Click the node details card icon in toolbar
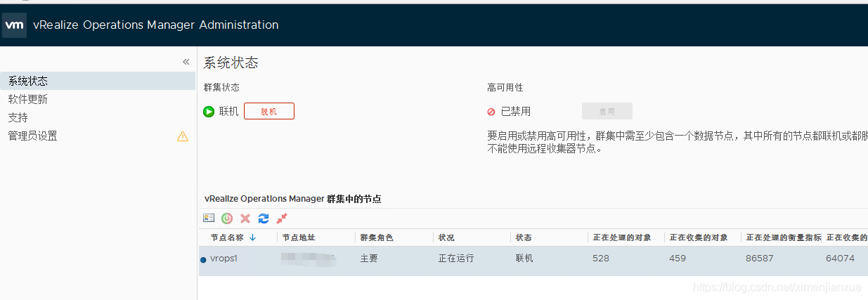 209,219
